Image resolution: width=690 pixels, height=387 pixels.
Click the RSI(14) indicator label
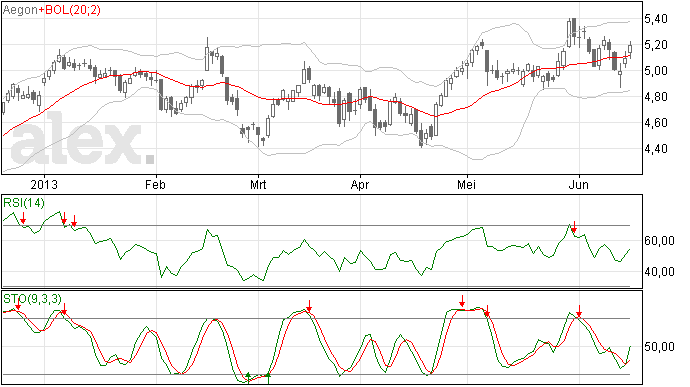pyautogui.click(x=24, y=203)
